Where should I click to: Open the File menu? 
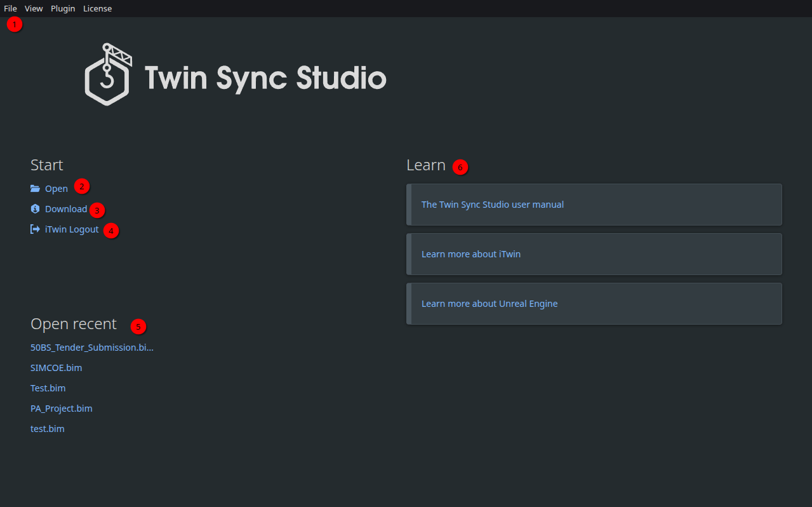pyautogui.click(x=10, y=8)
